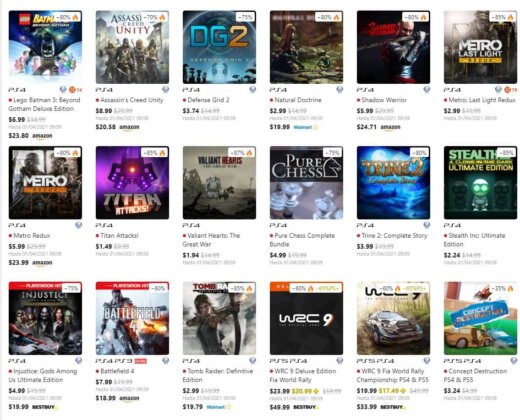Select Stealth Inc Ultimate Edition cover
The image size is (520, 420).
(x=480, y=183)
